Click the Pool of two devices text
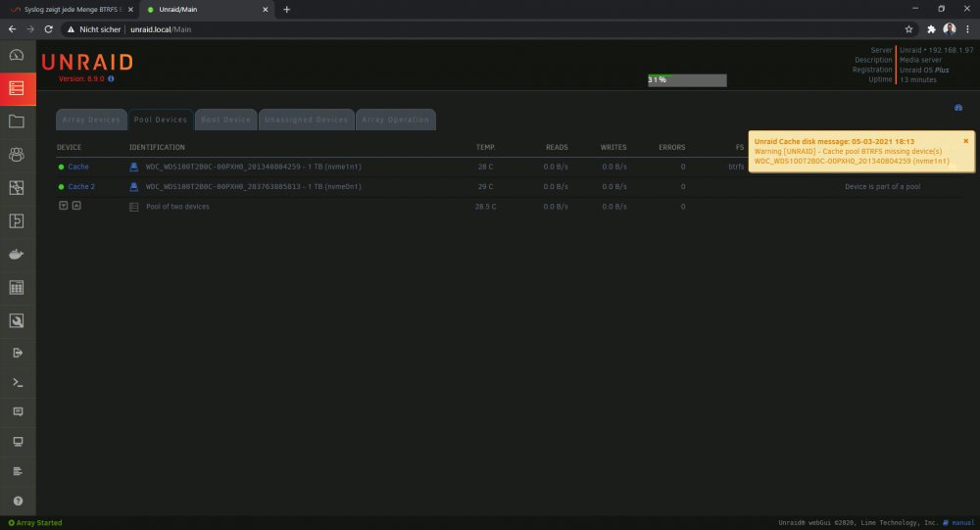The image size is (980, 530). click(x=177, y=207)
